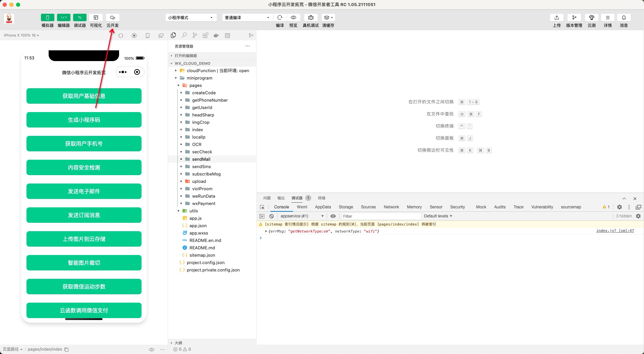Click the 上传 upload icon

tap(557, 17)
